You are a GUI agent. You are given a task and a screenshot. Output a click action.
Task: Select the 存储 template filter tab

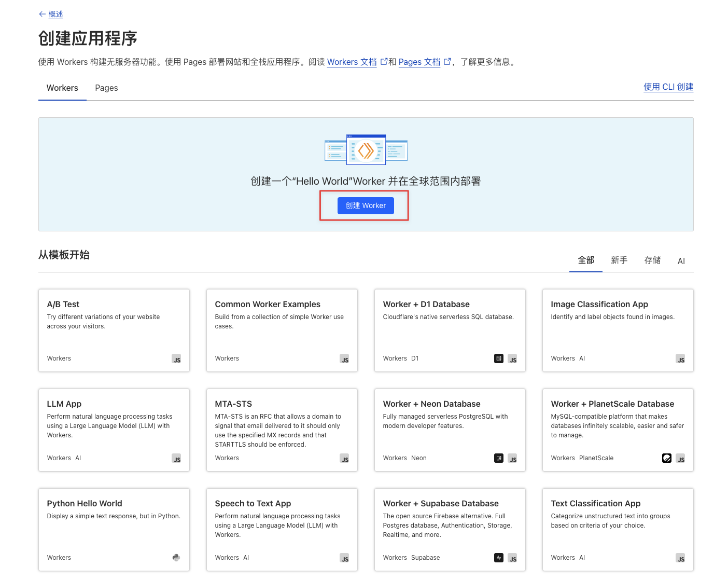652,260
